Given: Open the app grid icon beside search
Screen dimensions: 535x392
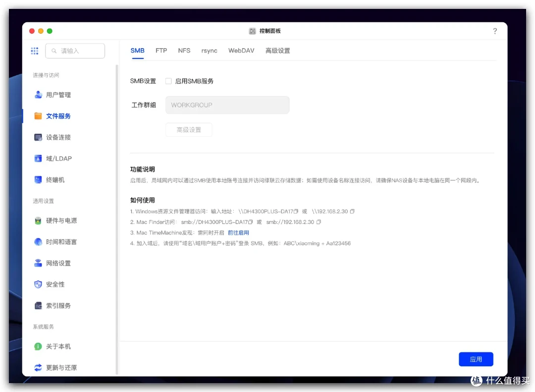Looking at the screenshot, I should pos(35,51).
